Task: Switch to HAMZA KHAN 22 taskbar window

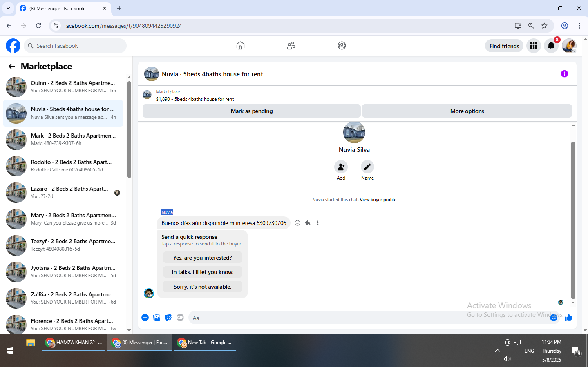Action: pos(74,343)
